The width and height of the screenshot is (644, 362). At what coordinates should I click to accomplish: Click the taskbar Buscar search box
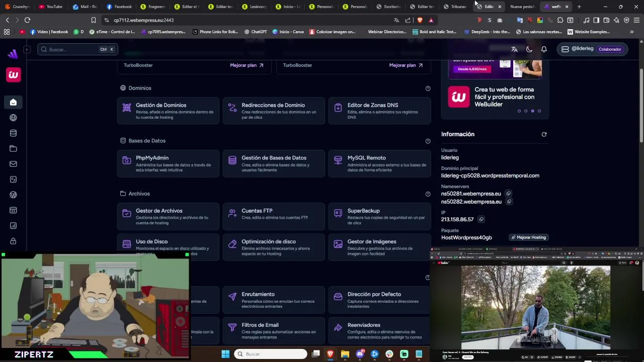click(271, 354)
